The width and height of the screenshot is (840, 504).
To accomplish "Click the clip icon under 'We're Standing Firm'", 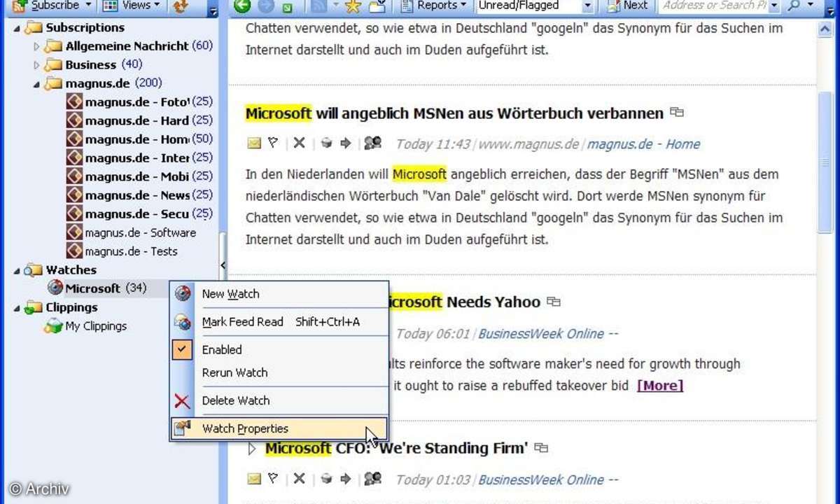I will pos(326,479).
